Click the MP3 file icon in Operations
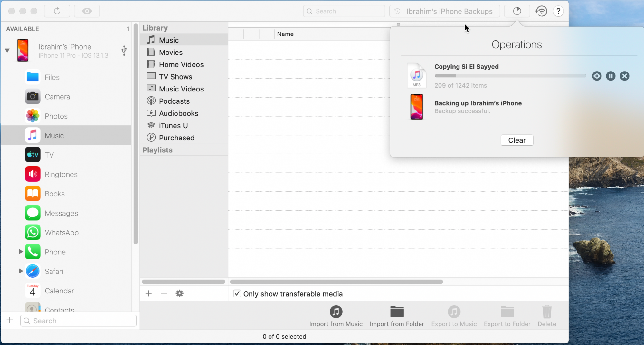Image resolution: width=644 pixels, height=345 pixels. tap(417, 75)
